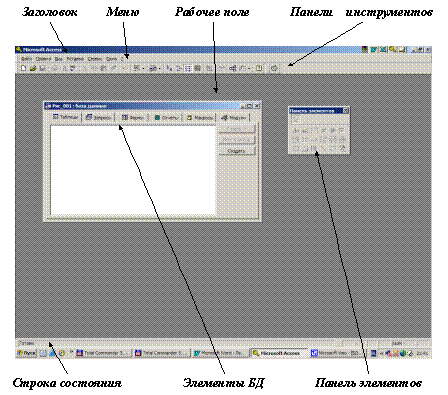Open the Вид menu
The width and height of the screenshot is (448, 395).
59,59
